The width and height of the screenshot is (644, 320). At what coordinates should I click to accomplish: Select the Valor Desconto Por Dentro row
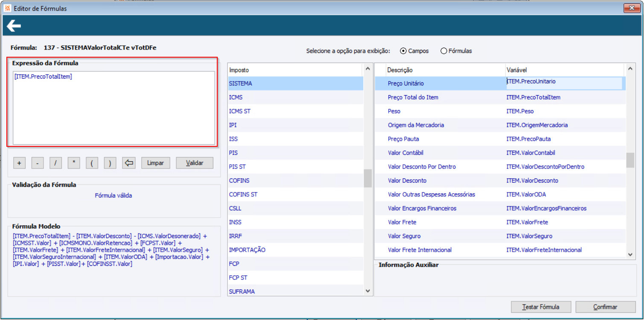[x=499, y=167]
